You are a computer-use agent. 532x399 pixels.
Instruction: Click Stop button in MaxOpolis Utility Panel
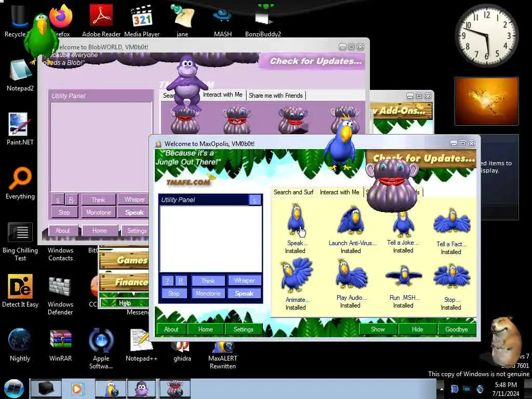174,294
